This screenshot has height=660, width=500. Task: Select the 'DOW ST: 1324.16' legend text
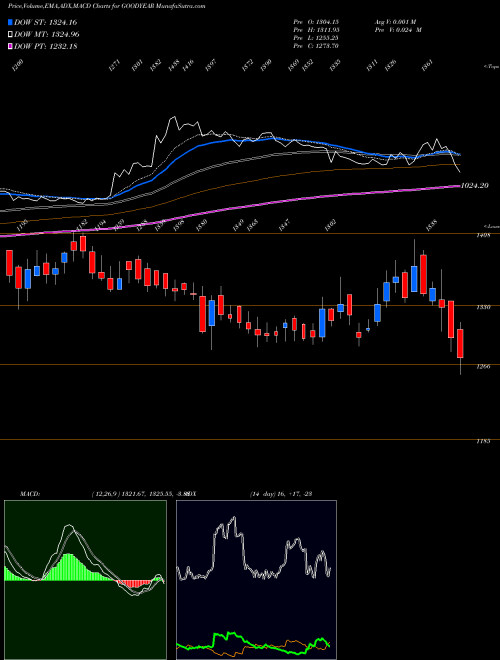(x=45, y=22)
